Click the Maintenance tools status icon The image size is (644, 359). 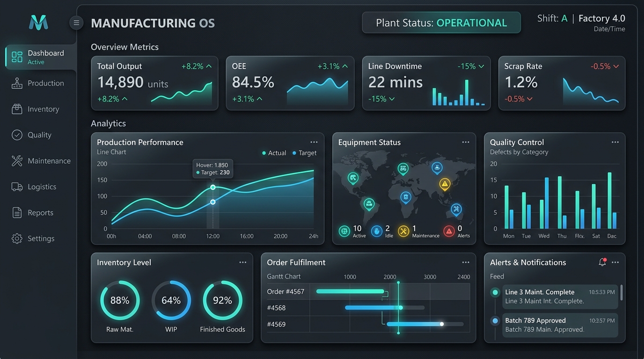click(403, 231)
